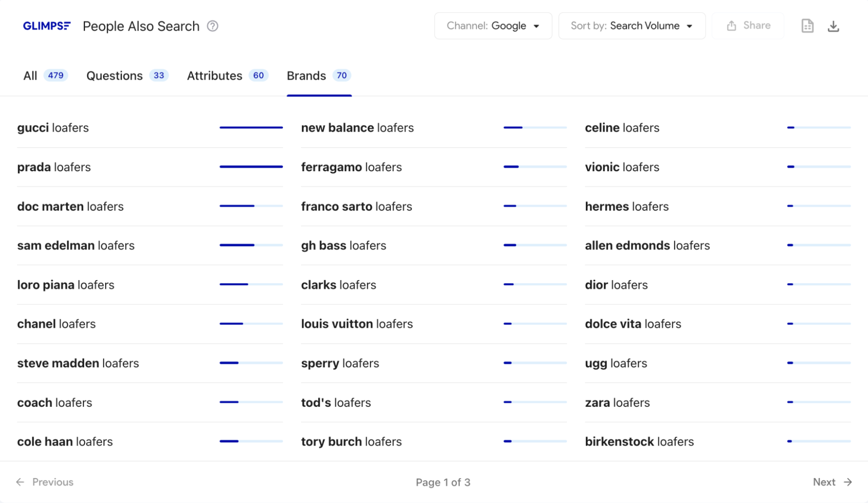Viewport: 868px width, 503px height.
Task: Select ferragamo loafers entry
Action: pyautogui.click(x=434, y=167)
